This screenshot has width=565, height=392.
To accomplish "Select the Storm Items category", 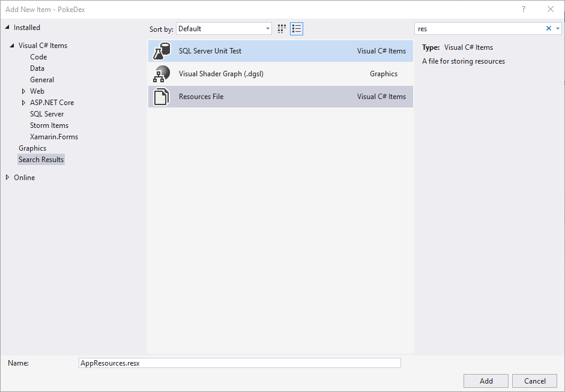I will pyautogui.click(x=49, y=125).
